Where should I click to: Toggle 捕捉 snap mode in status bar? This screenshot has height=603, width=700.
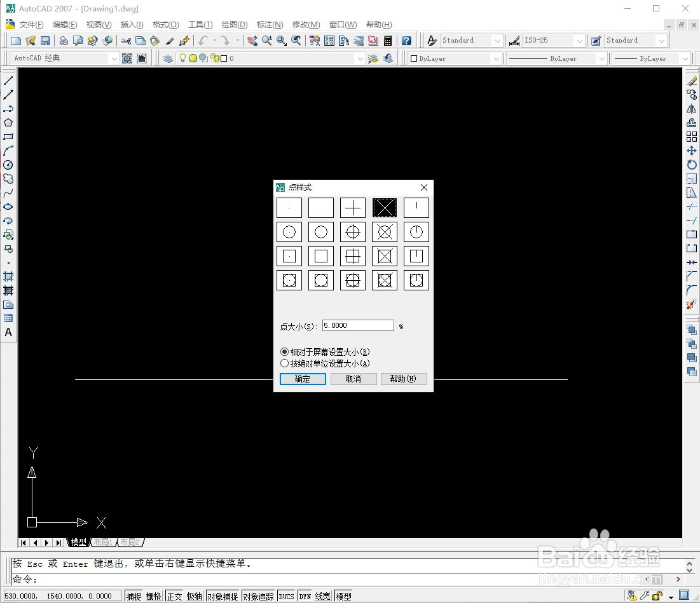click(134, 596)
